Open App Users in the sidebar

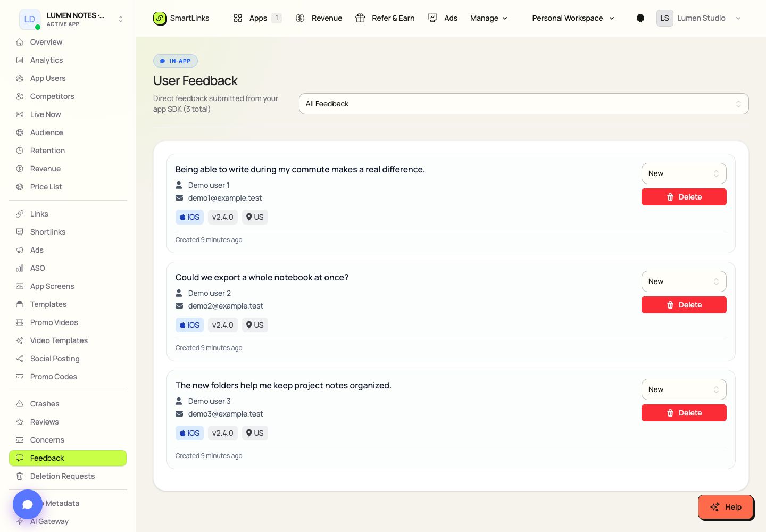click(68, 78)
